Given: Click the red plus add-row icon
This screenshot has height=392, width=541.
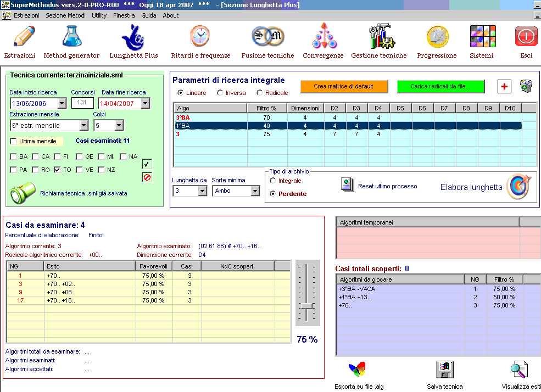Looking at the screenshot, I should click(504, 86).
